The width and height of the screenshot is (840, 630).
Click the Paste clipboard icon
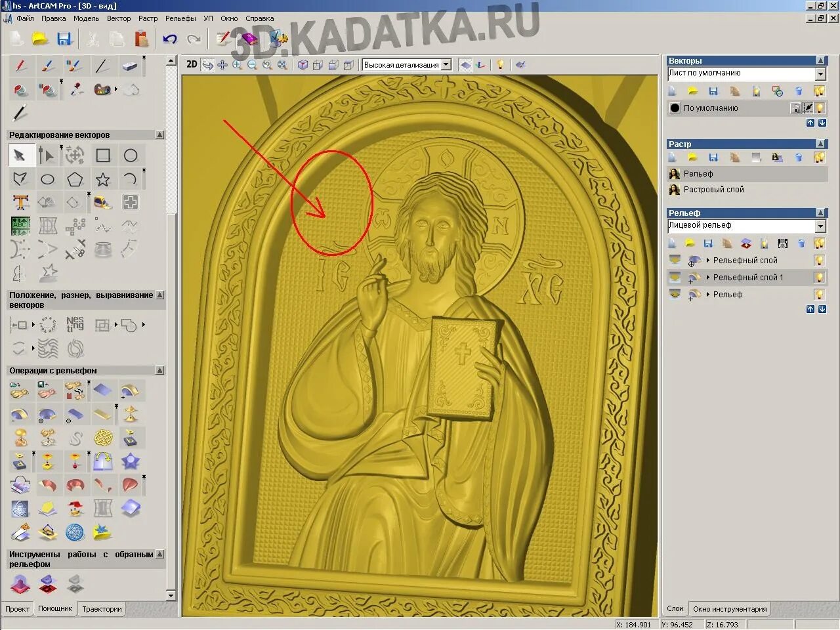tap(141, 39)
